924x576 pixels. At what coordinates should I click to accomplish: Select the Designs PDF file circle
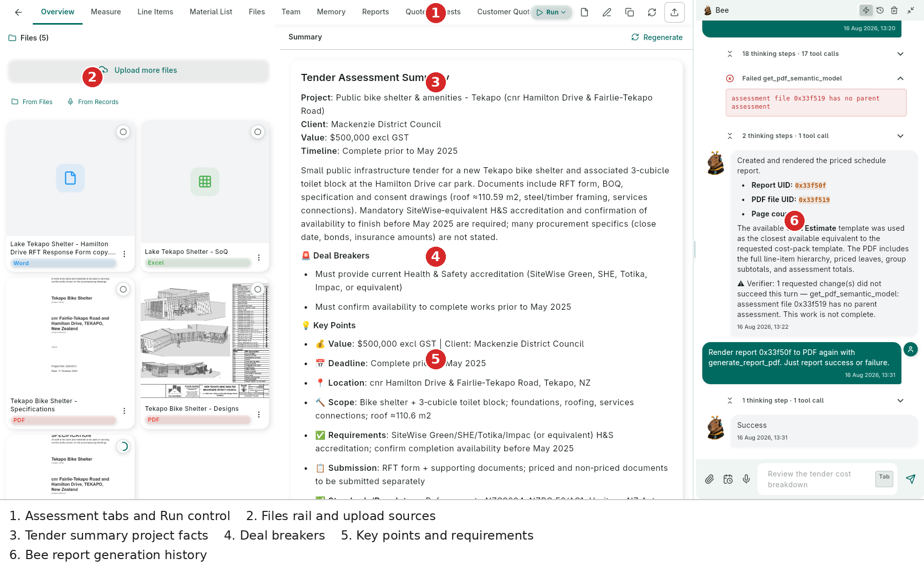coord(258,289)
